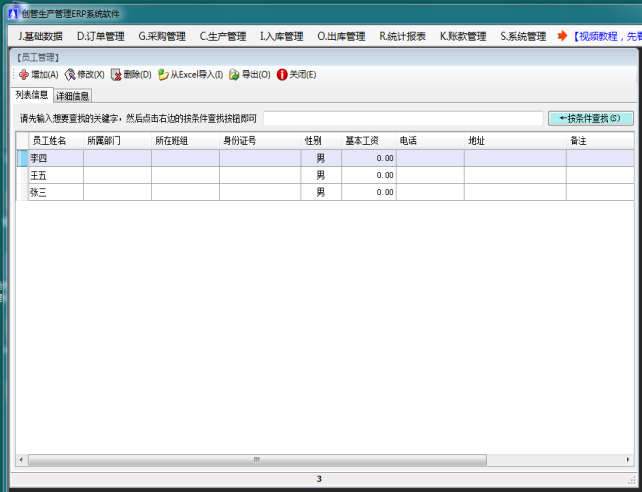The height and width of the screenshot is (492, 642).
Task: Click the Export (导出) toolbar icon
Action: point(234,75)
